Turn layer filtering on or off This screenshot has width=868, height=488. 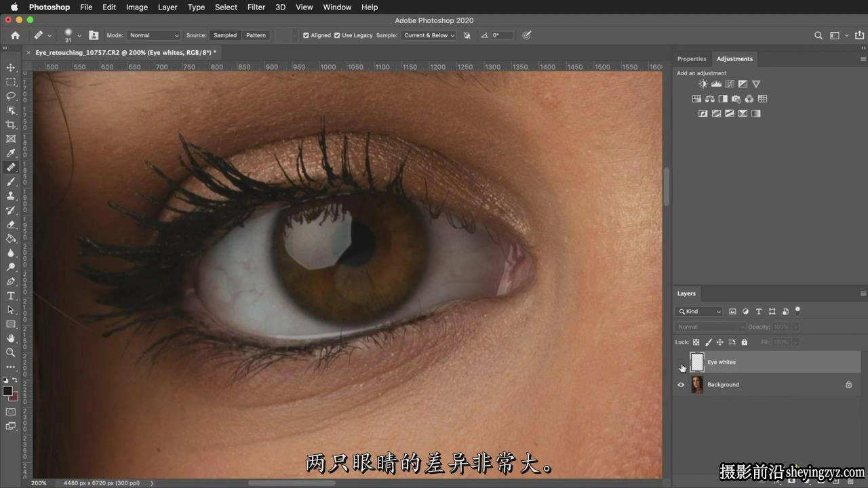point(797,310)
